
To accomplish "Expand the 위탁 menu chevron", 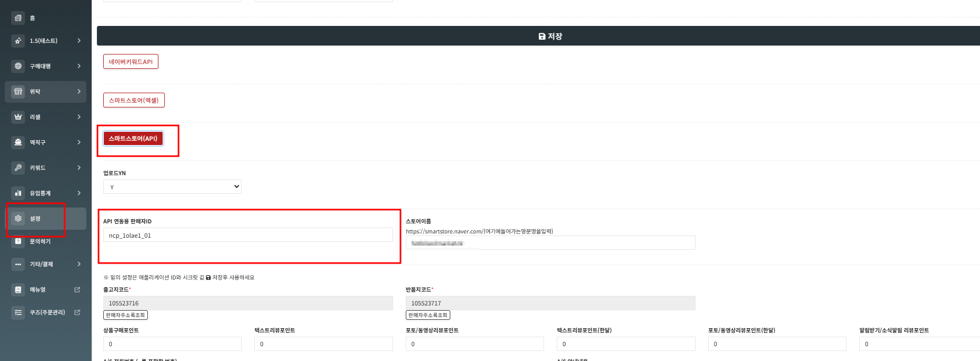I will click(x=79, y=92).
